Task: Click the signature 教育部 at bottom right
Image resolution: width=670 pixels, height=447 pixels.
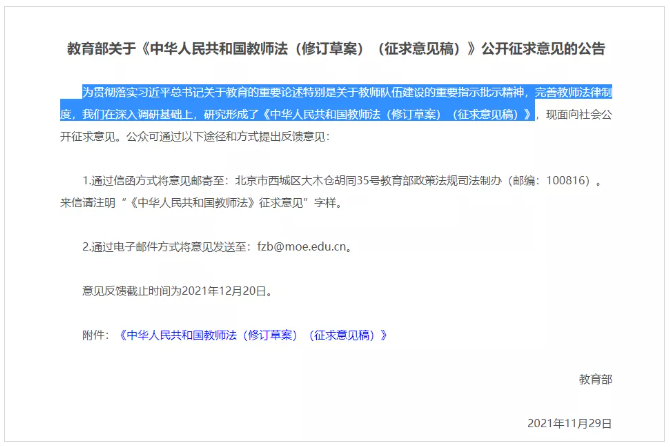Action: (595, 379)
